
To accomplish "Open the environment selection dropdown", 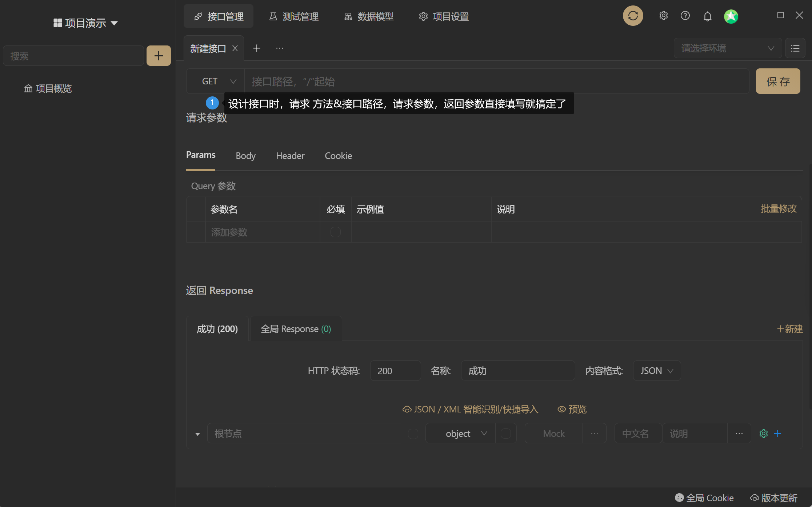I will tap(727, 48).
